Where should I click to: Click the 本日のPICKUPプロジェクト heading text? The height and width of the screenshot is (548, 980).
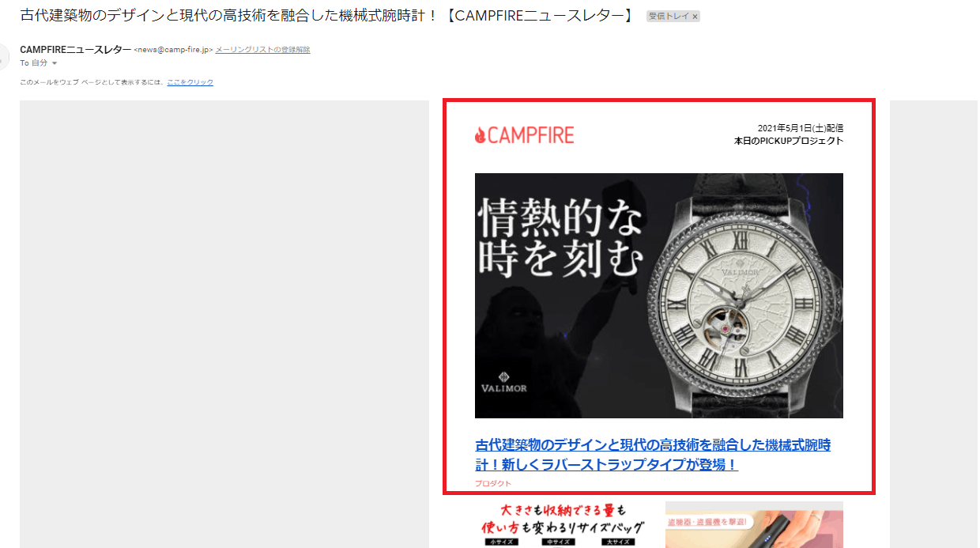point(789,141)
